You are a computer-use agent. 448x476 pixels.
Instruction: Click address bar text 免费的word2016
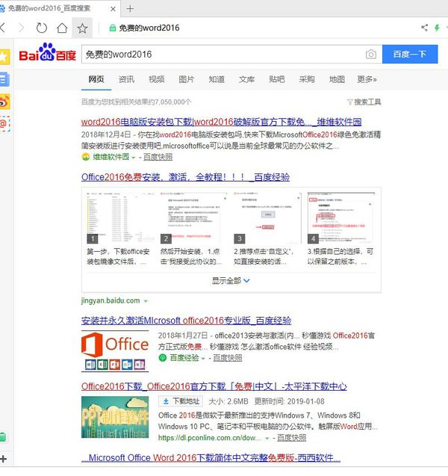pos(149,28)
